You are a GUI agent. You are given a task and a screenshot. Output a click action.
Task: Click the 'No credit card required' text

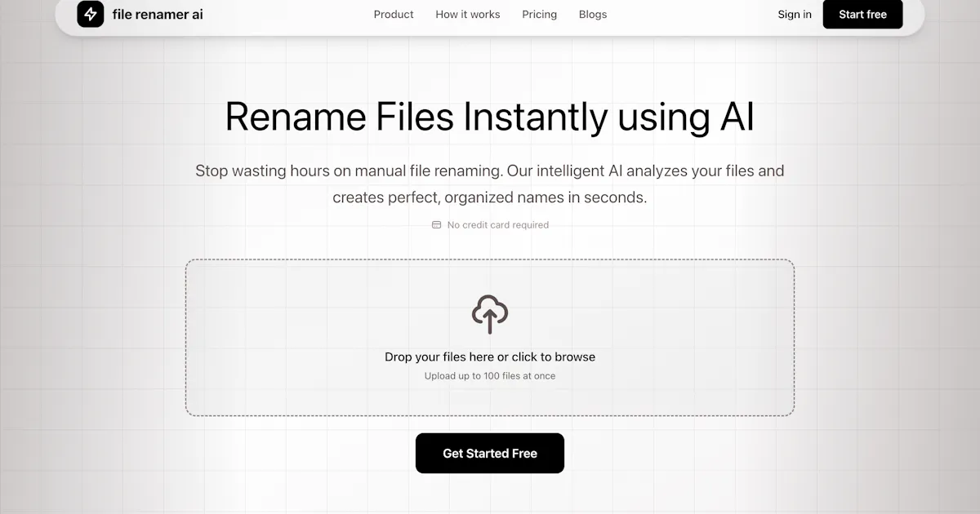(498, 225)
